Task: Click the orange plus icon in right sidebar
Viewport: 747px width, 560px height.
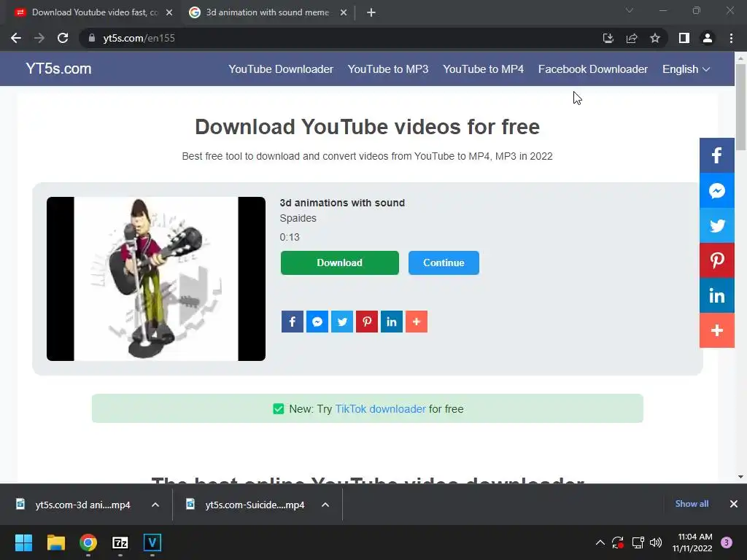Action: point(717,330)
